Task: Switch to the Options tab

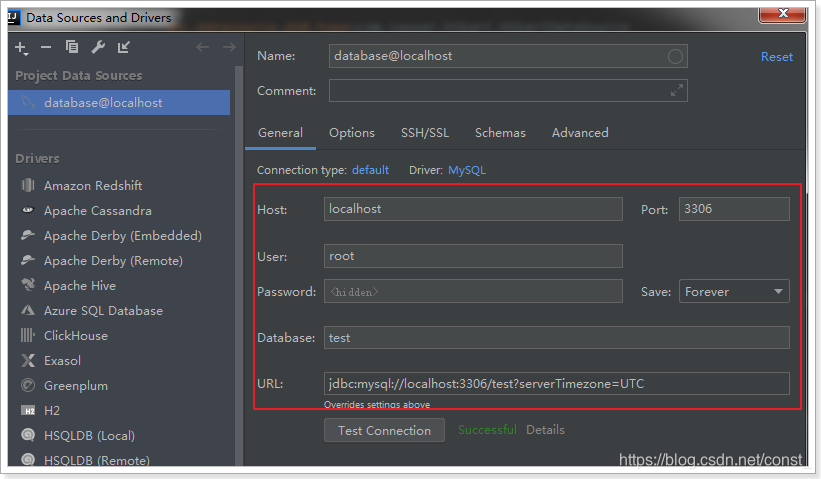Action: point(352,133)
